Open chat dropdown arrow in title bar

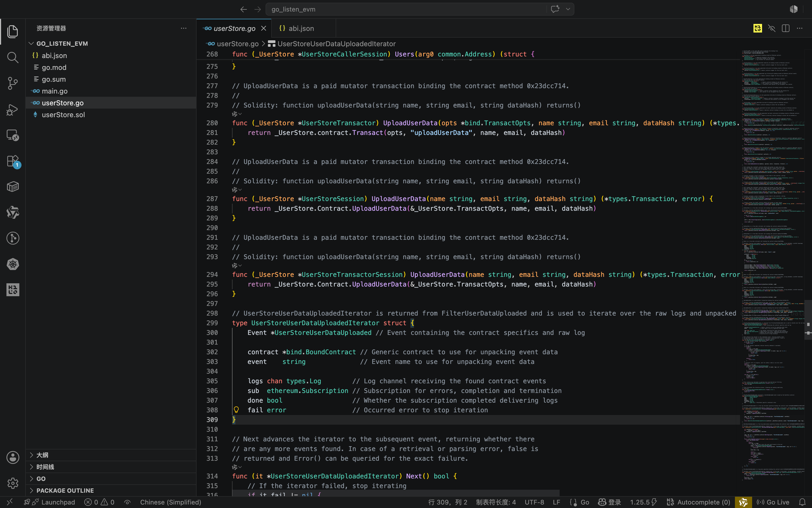pos(568,9)
